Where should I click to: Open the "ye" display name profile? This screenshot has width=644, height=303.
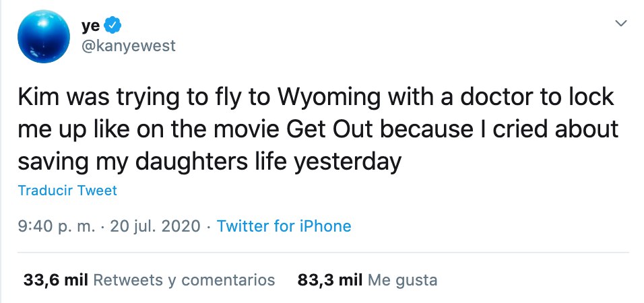point(91,26)
